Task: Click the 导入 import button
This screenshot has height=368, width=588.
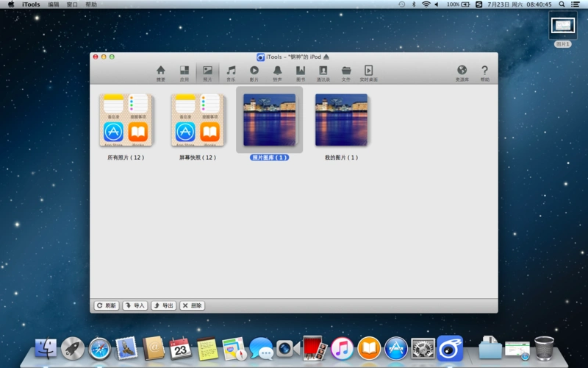Action: point(135,305)
